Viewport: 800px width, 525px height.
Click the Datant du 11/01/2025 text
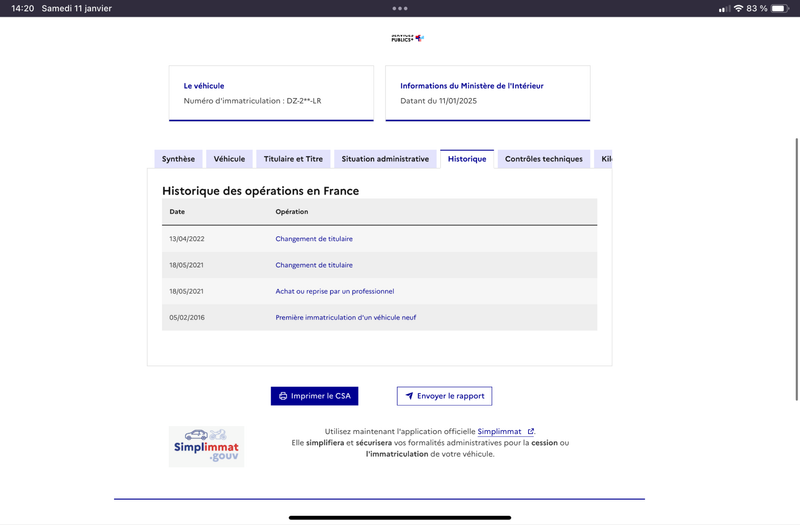[x=439, y=101]
